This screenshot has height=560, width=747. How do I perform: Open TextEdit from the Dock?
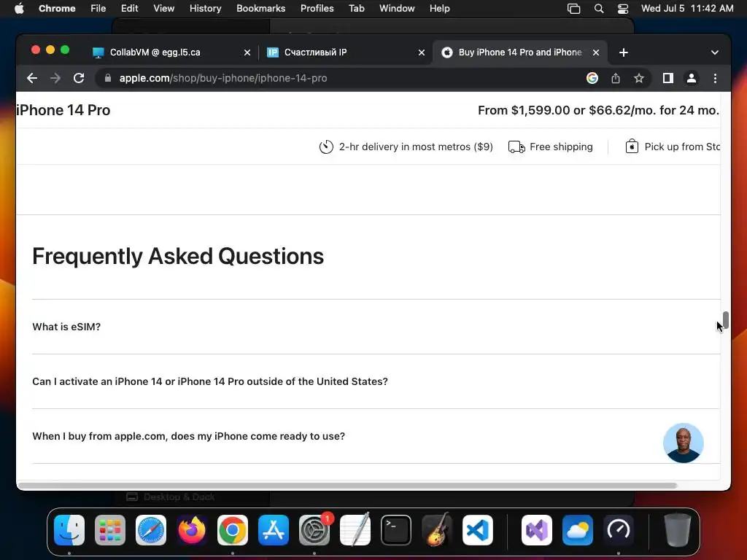click(355, 530)
